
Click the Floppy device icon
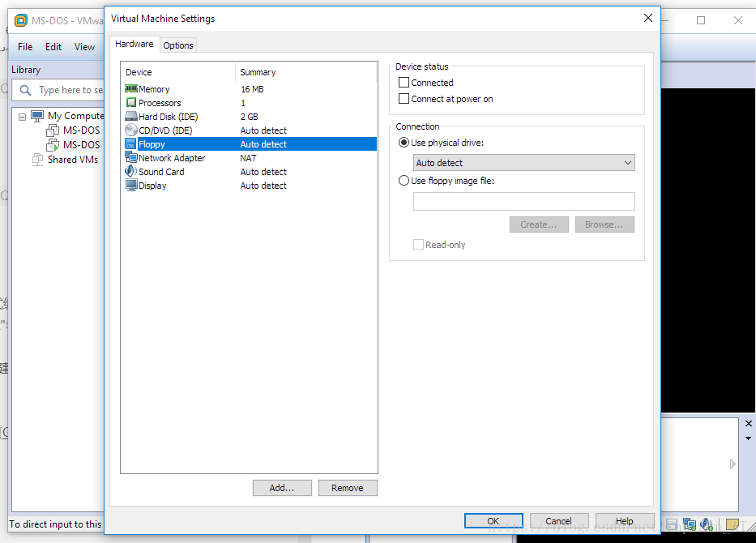coord(130,143)
